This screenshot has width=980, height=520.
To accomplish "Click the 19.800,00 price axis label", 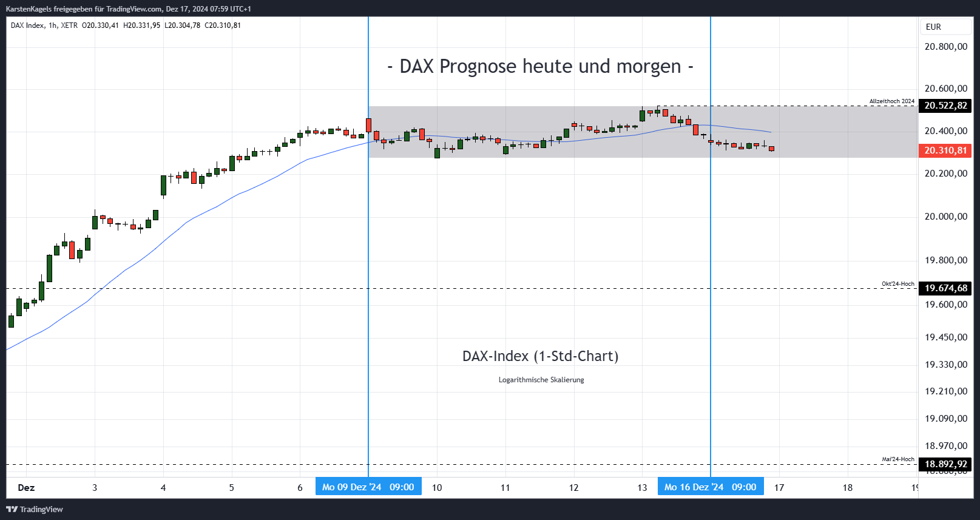I will (x=945, y=260).
